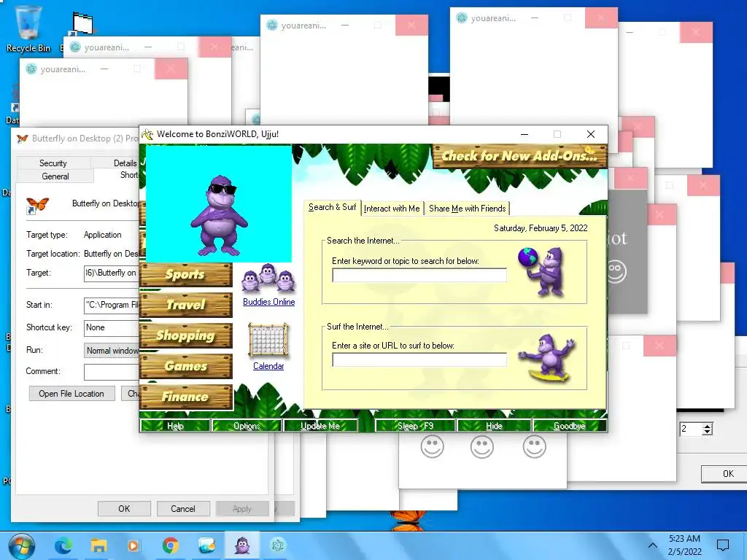The image size is (747, 560).
Task: Click the Buddies Online gorillas icon
Action: pos(268,278)
